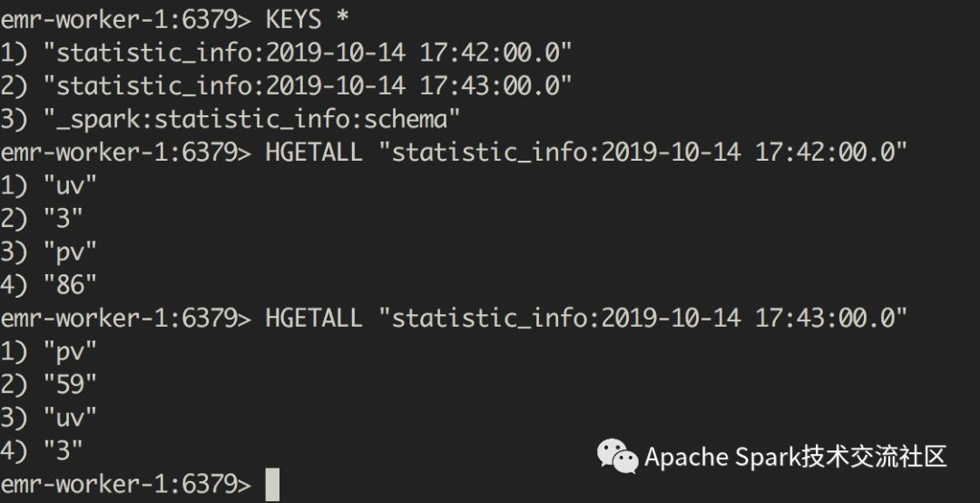Click the "59" pv value
The height and width of the screenshot is (503, 980).
70,385
